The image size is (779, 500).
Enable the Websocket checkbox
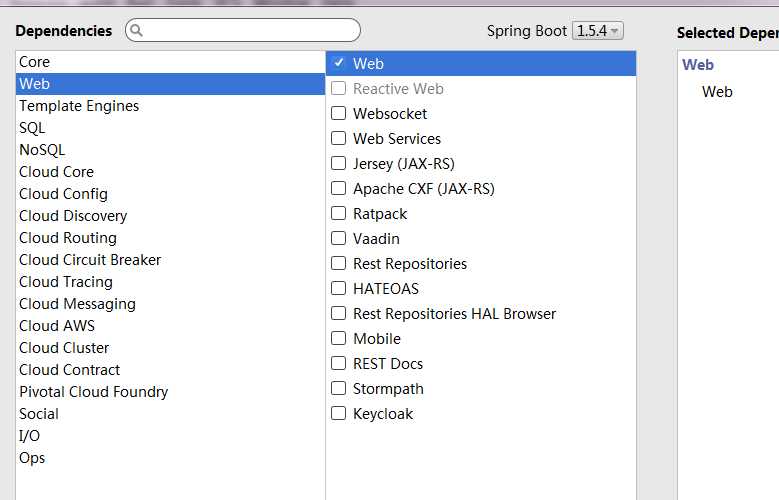coord(338,113)
